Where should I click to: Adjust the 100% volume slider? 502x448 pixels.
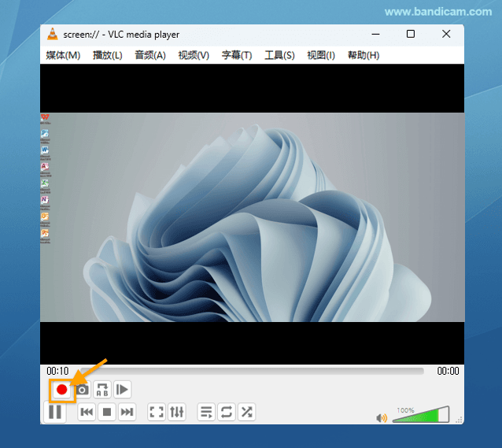point(421,415)
